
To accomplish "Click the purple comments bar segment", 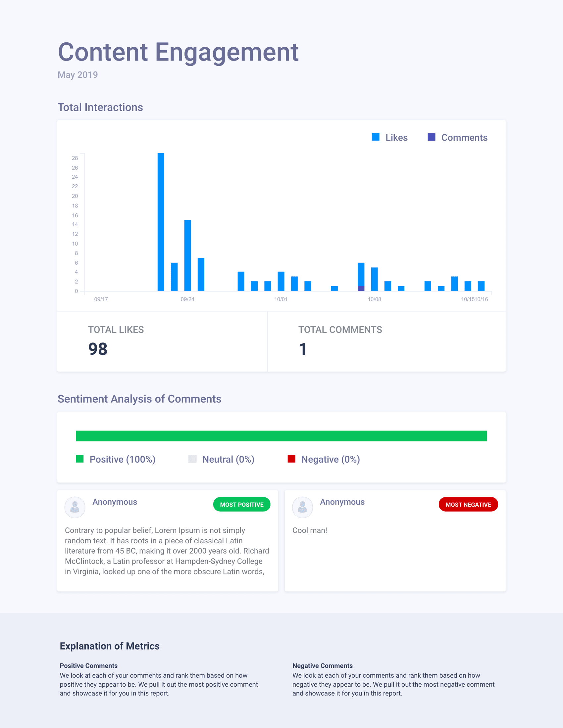I will click(x=361, y=289).
